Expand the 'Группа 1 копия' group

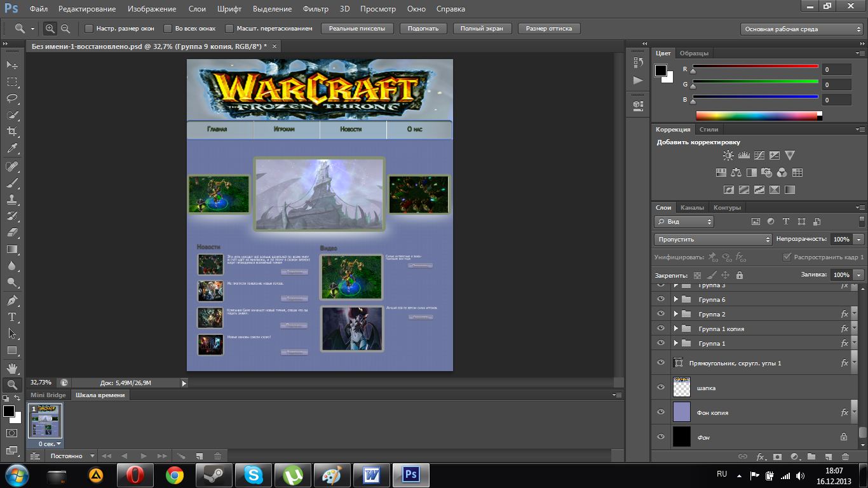click(x=676, y=329)
